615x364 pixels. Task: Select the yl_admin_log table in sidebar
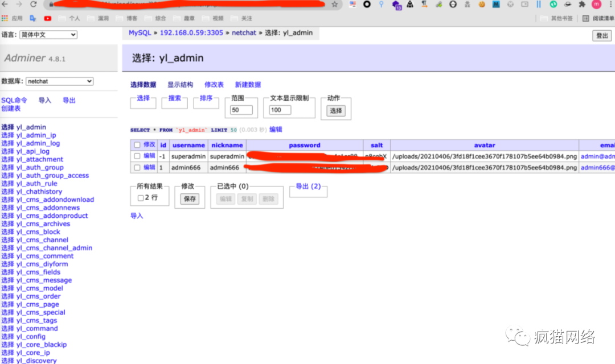(38, 143)
